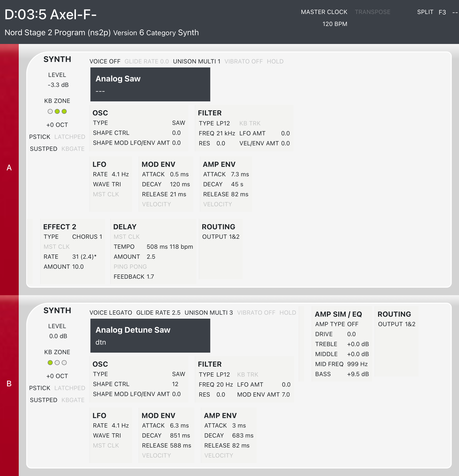The width and height of the screenshot is (459, 476).
Task: Click the third KB Zone dot in Synth A
Action: 64,111
